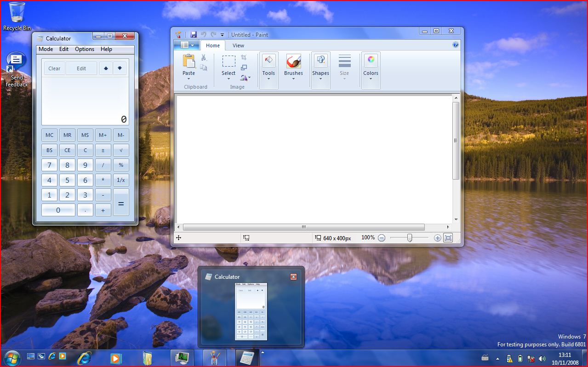Click the crosshair cursor position icon in Paint's status bar
The image size is (588, 367).
(x=179, y=237)
